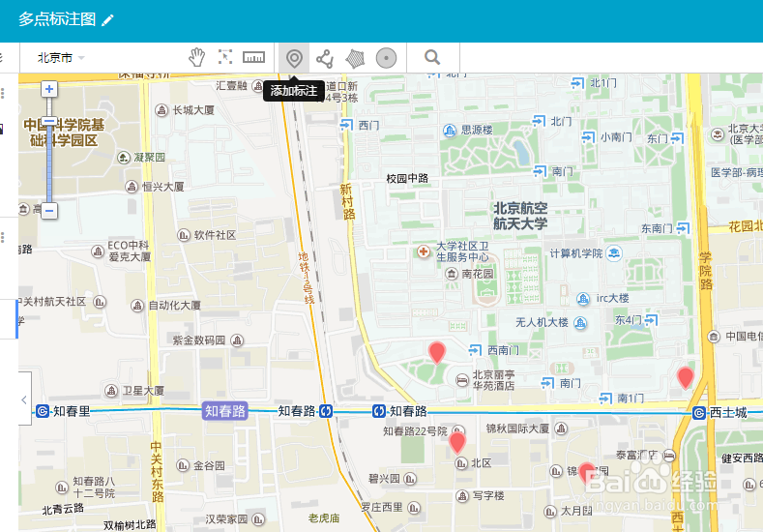The image size is (763, 532).
Task: Open the map search magnifier
Action: pos(432,57)
